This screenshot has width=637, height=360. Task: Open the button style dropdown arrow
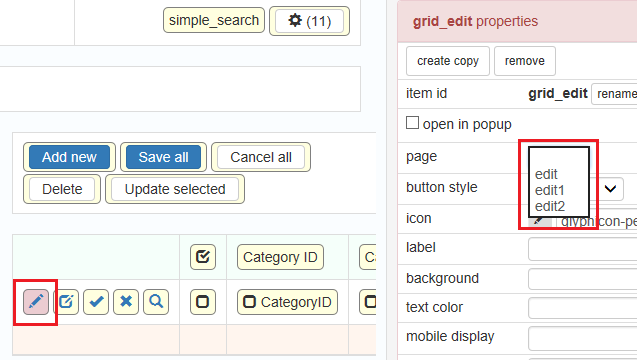(x=610, y=189)
